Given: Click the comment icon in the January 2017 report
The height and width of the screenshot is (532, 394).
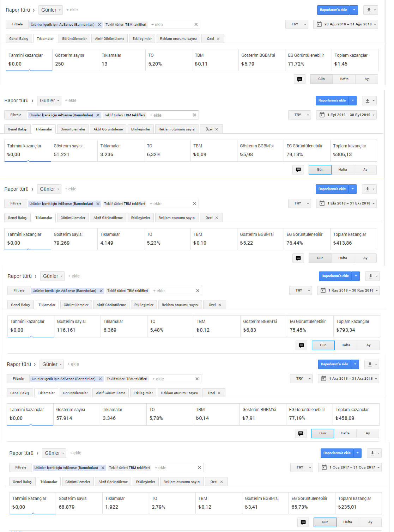Looking at the screenshot, I should (x=303, y=522).
